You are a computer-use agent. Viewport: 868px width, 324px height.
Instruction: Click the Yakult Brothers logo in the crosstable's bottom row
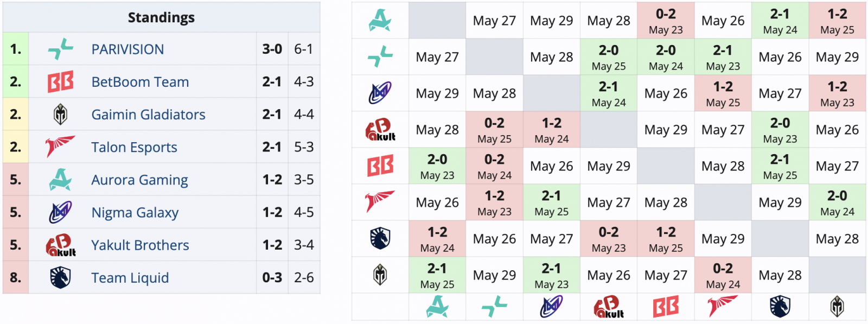pyautogui.click(x=609, y=307)
